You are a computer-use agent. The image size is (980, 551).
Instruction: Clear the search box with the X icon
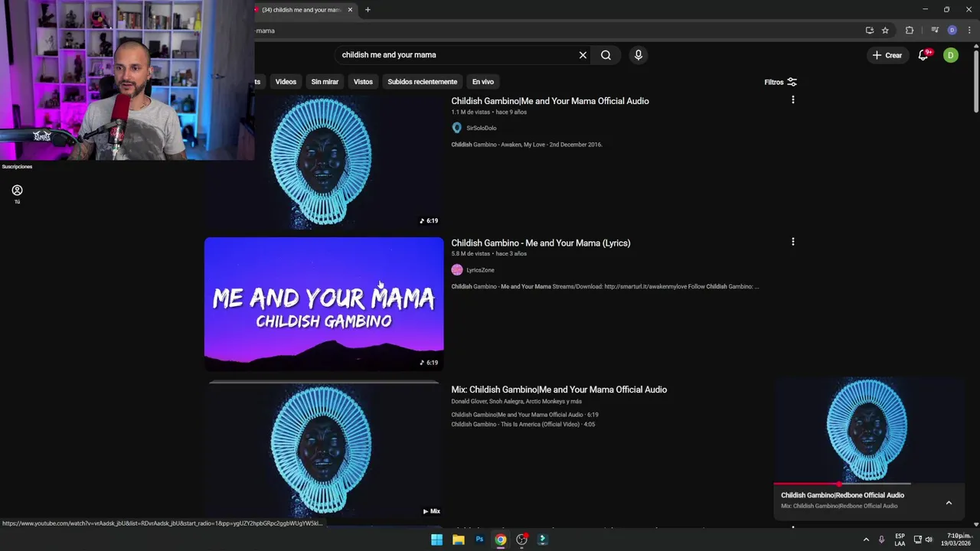click(583, 55)
